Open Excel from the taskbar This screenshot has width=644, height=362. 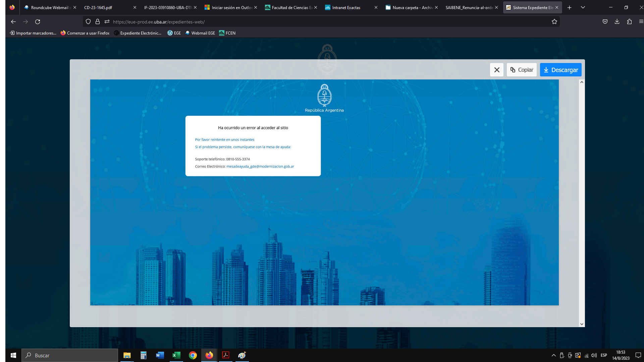point(176,355)
